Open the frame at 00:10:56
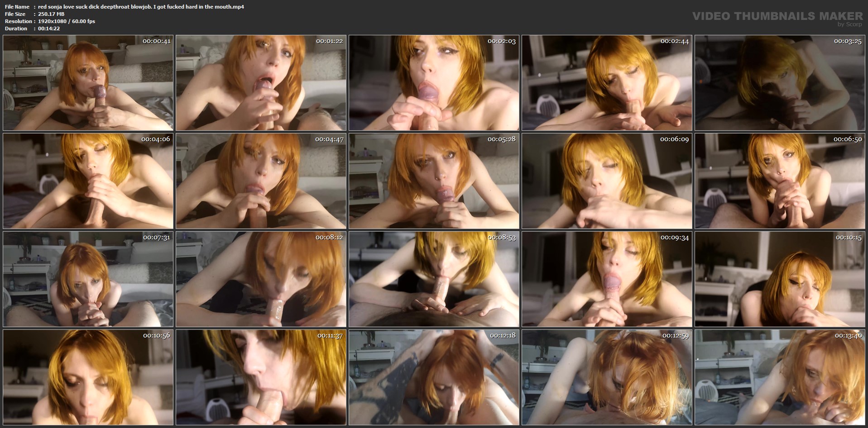This screenshot has height=428, width=868. click(88, 377)
